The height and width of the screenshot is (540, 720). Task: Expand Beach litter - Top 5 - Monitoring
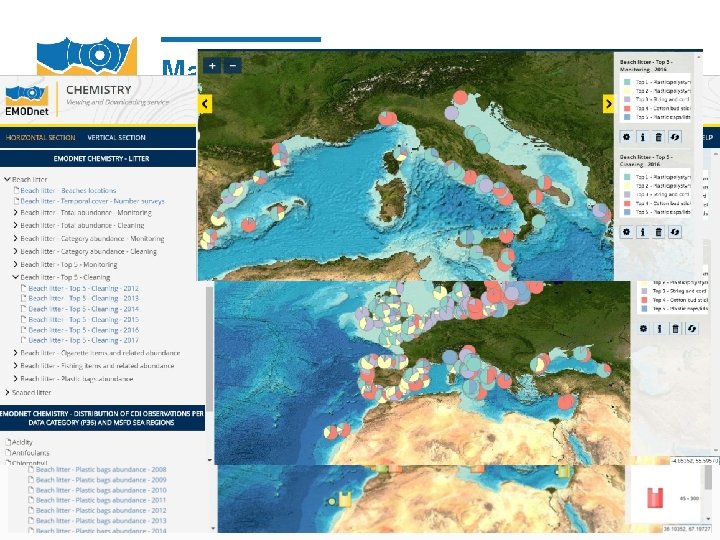point(16,264)
